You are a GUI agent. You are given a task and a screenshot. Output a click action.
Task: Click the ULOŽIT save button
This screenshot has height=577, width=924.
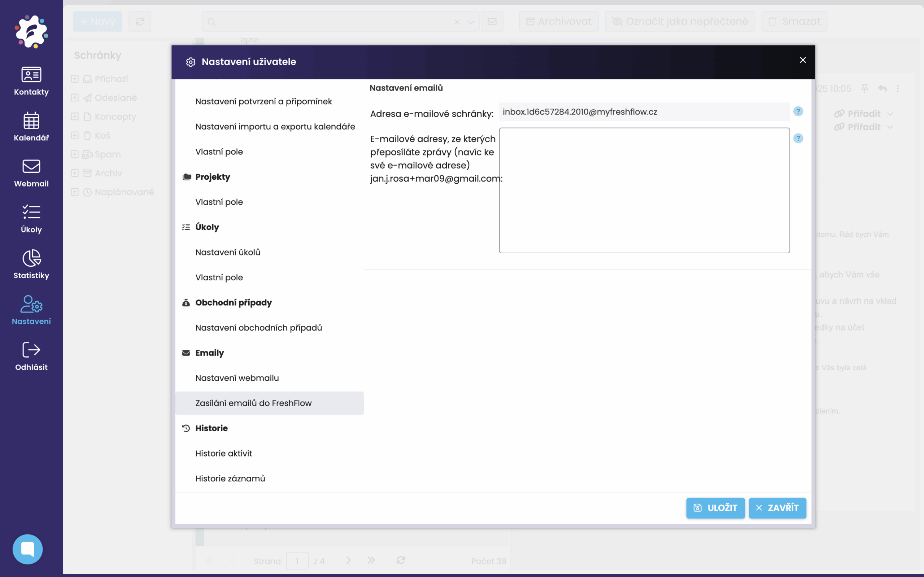click(x=715, y=508)
